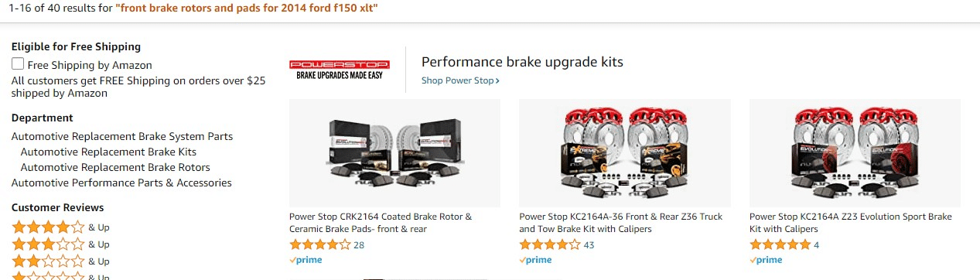Open KC2164A Z23 Evolution Sport kit title
The height and width of the screenshot is (280, 980).
[x=851, y=223]
